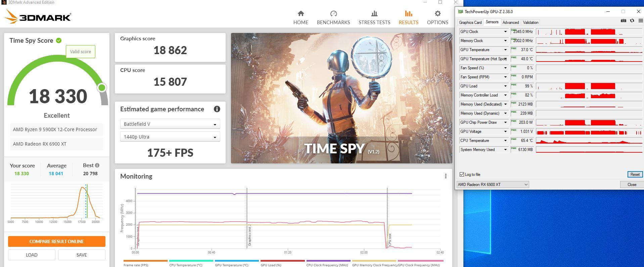Viewport: 644px width, 267px height.
Task: Click the Average score 18 041
Action: pos(56,174)
